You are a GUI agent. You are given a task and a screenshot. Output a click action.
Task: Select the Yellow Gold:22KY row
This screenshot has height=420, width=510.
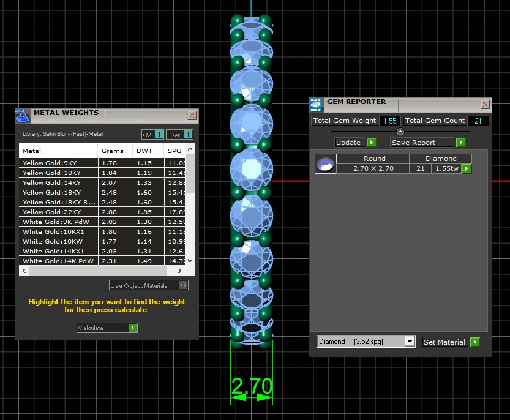coord(102,212)
